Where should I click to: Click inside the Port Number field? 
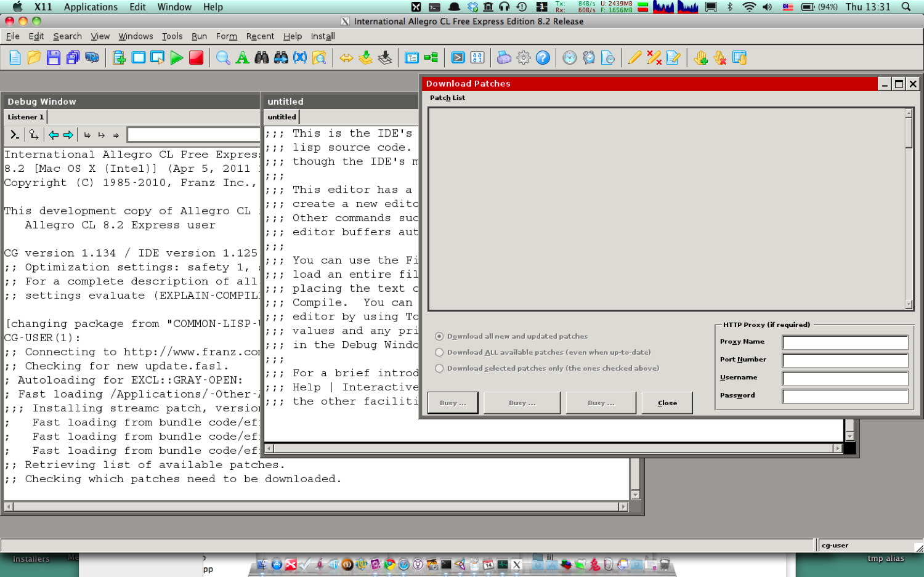tap(845, 360)
